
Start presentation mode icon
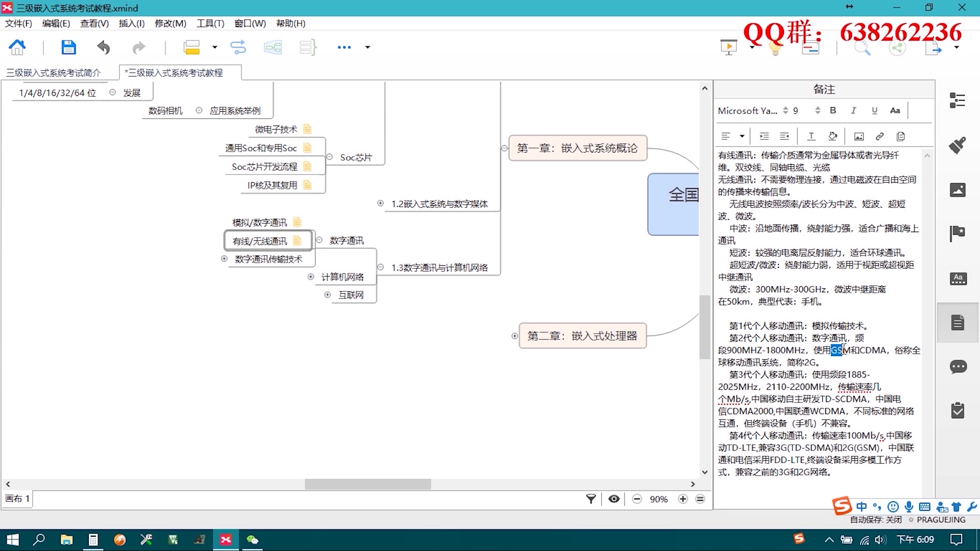[728, 47]
